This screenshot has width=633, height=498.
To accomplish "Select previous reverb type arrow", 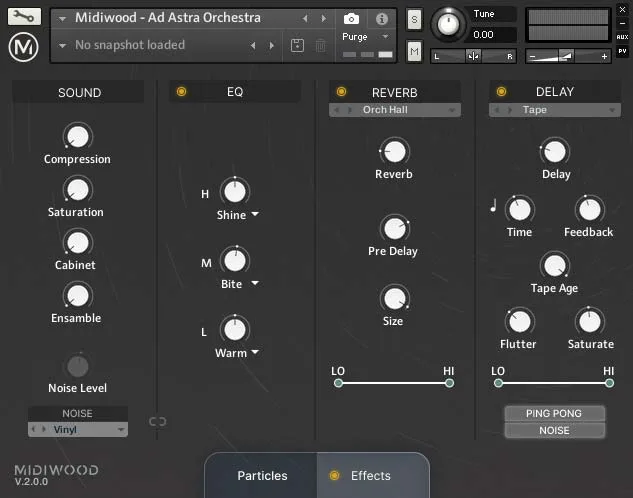I will click(336, 110).
